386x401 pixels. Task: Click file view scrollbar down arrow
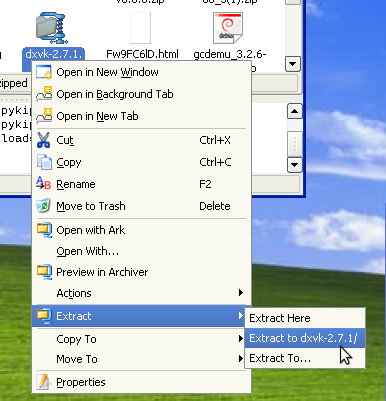(293, 64)
